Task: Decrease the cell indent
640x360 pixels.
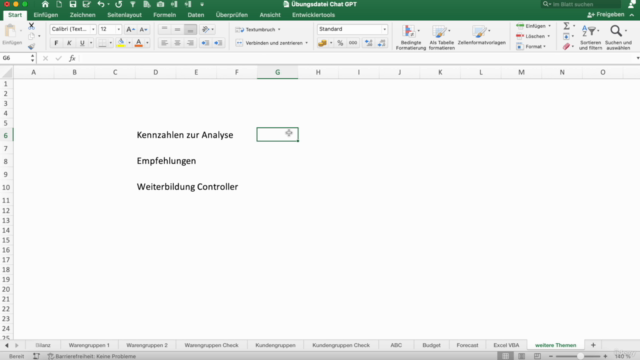Action: (x=205, y=43)
